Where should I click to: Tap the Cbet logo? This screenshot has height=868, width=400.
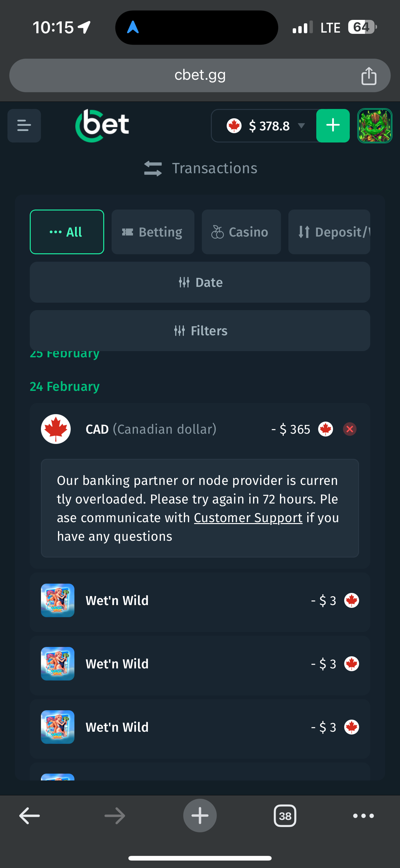(102, 125)
